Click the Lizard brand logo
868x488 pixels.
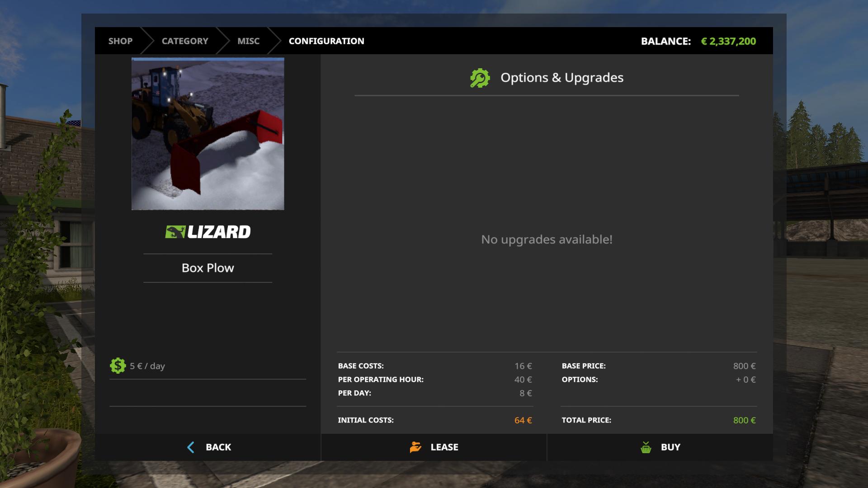click(208, 232)
